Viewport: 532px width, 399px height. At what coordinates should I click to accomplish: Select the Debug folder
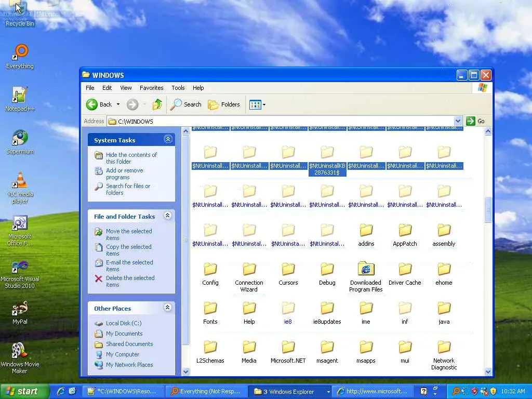327,274
